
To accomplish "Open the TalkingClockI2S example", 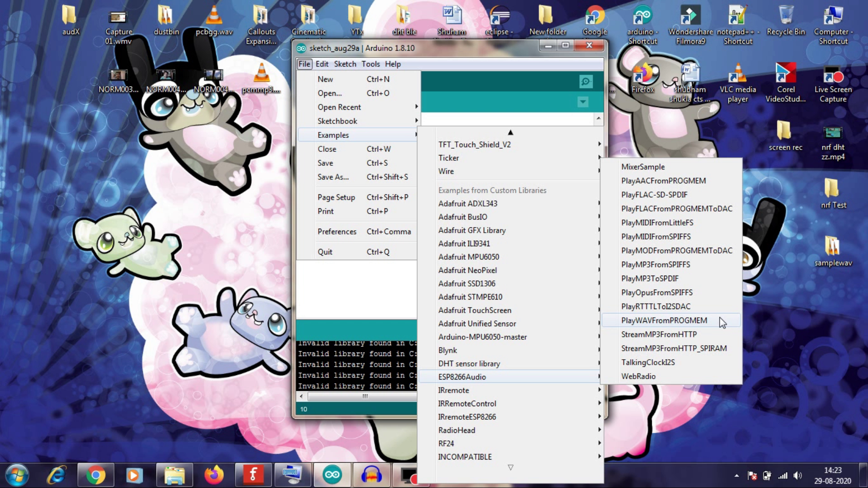I will coord(671,362).
